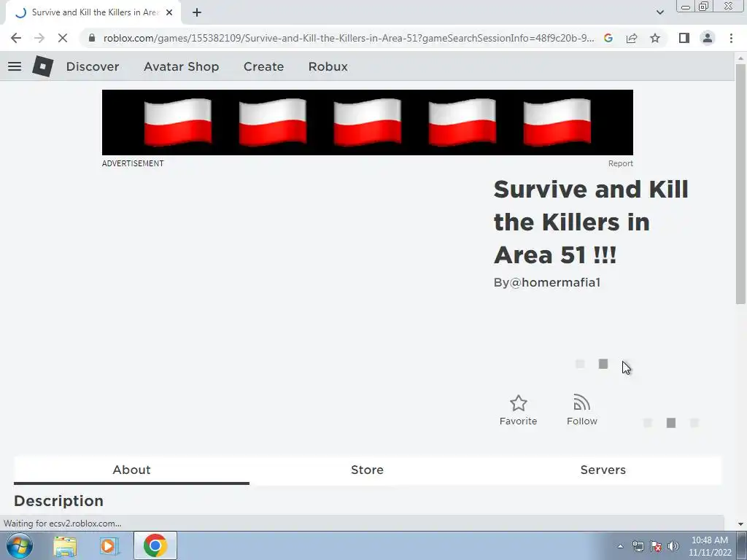Click the Google icon in address bar
Screen dimensions: 747x560
608,38
